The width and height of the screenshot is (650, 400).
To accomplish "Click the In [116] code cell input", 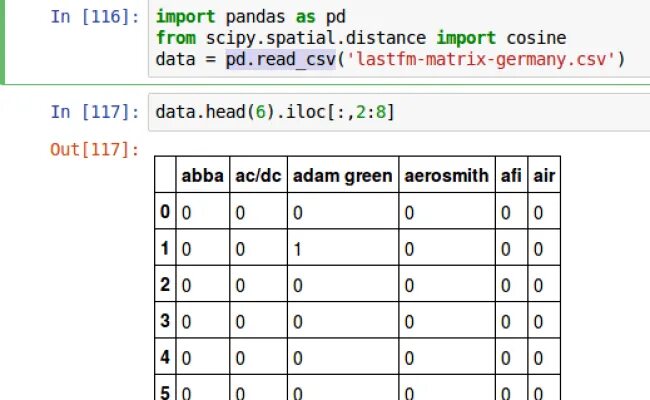I will tap(399, 38).
